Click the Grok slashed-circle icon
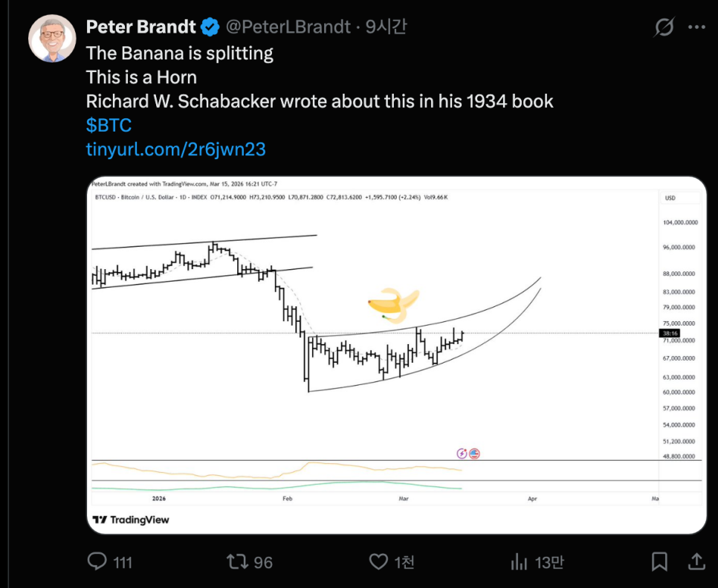 click(664, 28)
